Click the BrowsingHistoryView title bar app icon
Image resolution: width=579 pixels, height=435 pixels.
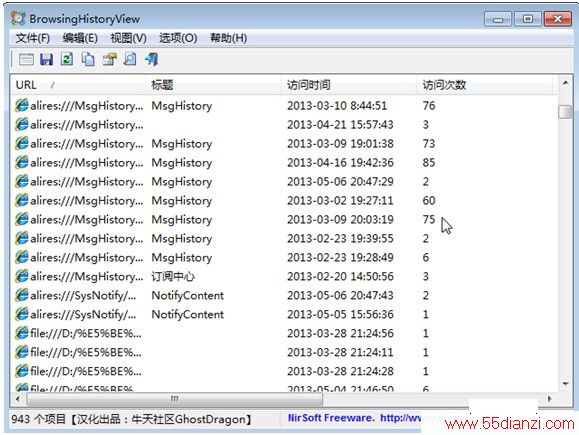18,18
